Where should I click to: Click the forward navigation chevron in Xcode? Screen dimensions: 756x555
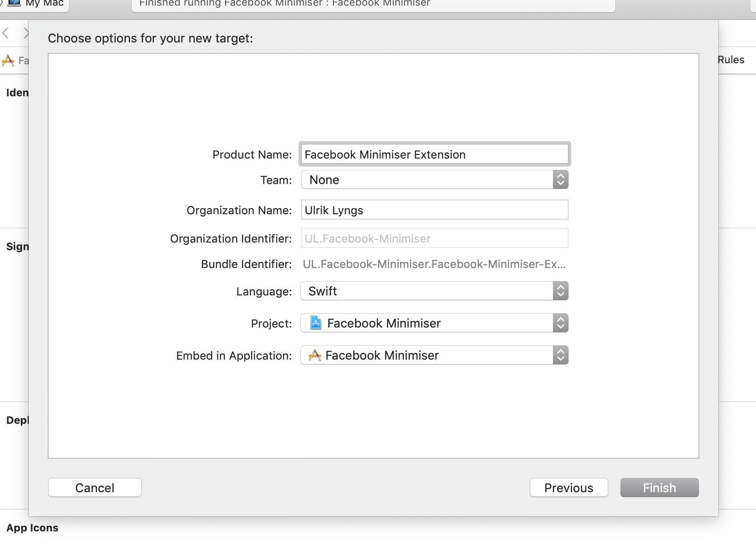(x=26, y=33)
